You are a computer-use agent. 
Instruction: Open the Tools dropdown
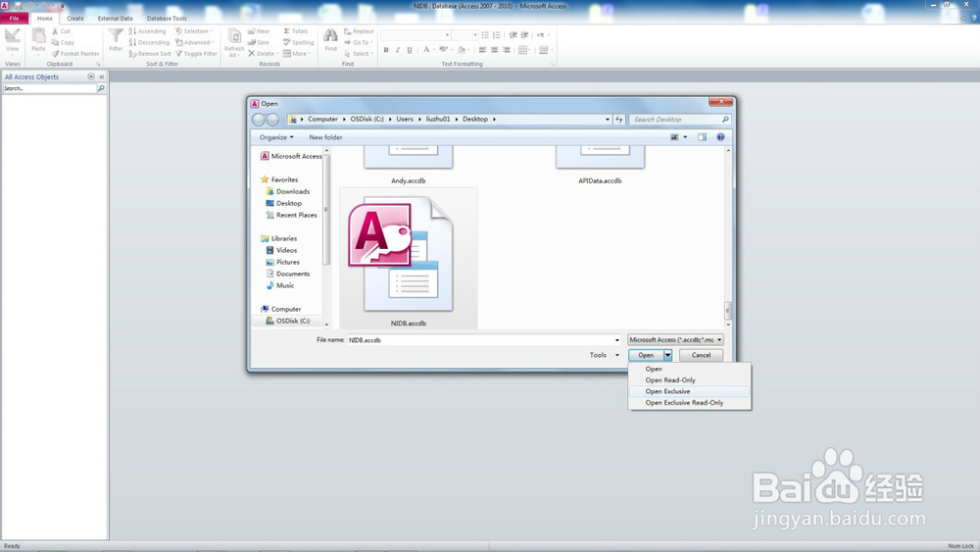coord(605,355)
